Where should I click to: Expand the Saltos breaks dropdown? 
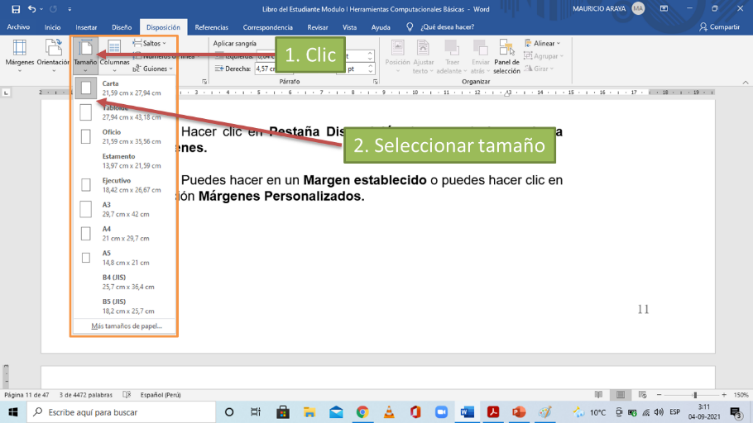click(149, 43)
